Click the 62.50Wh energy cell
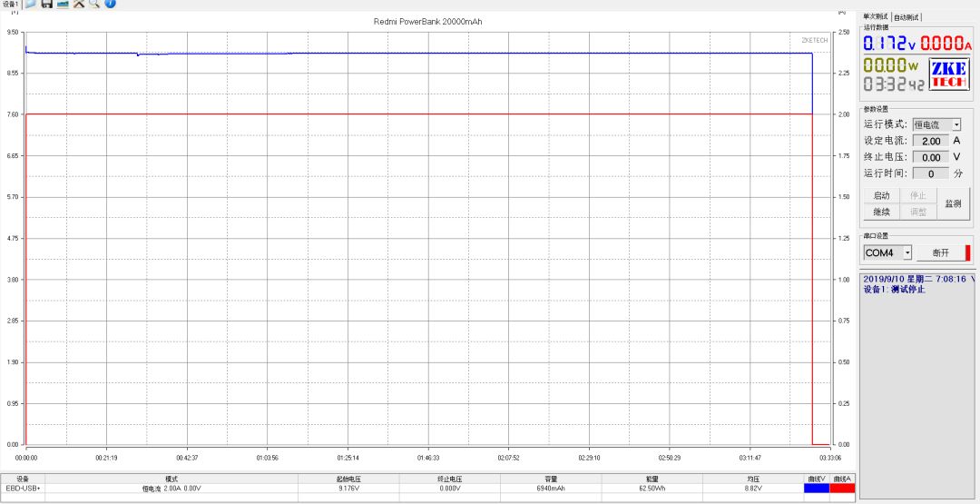The image size is (980, 504). pos(652,489)
